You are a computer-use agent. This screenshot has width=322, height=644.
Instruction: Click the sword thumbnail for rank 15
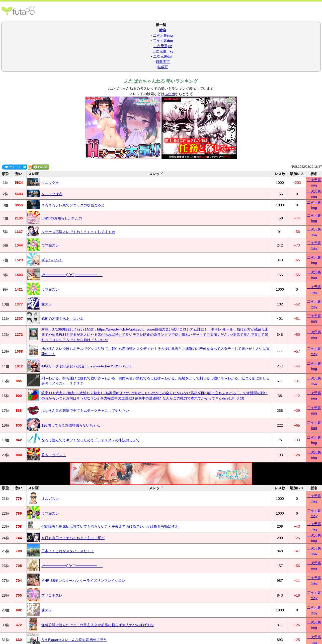[x=33, y=380]
